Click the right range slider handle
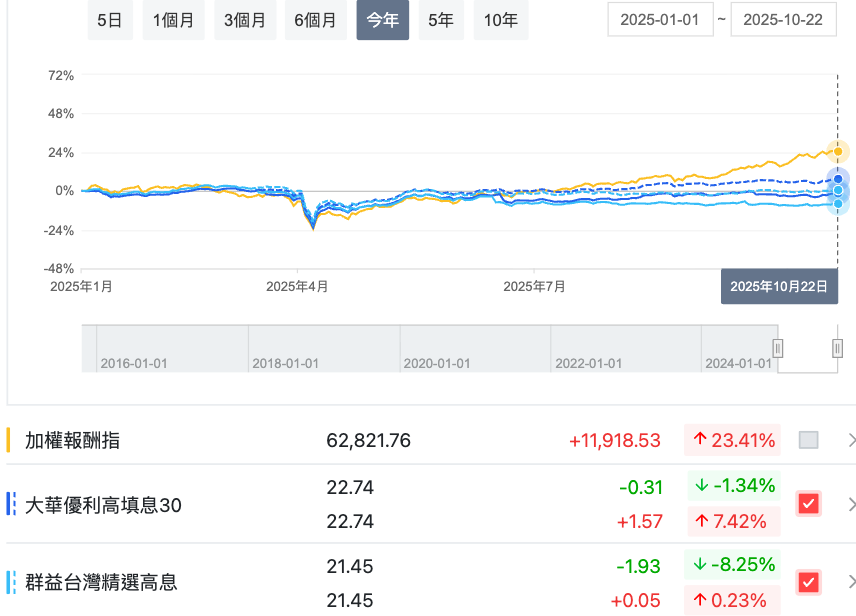 point(838,348)
